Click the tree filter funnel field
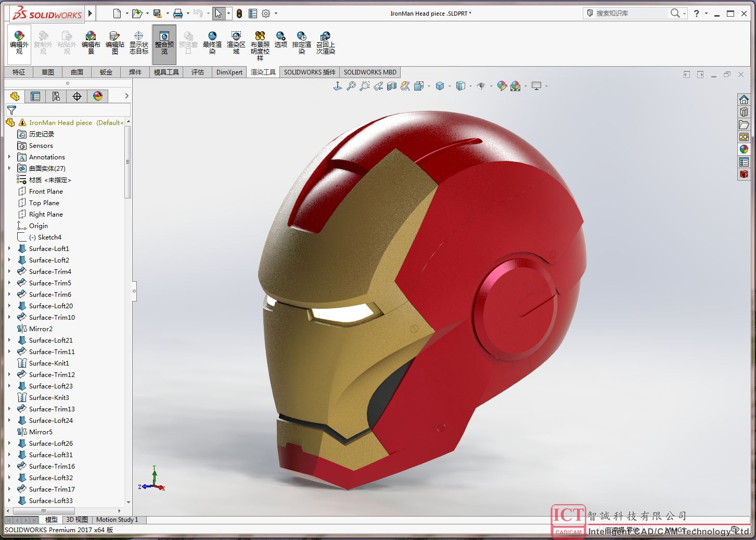This screenshot has width=756, height=540. tap(68, 110)
